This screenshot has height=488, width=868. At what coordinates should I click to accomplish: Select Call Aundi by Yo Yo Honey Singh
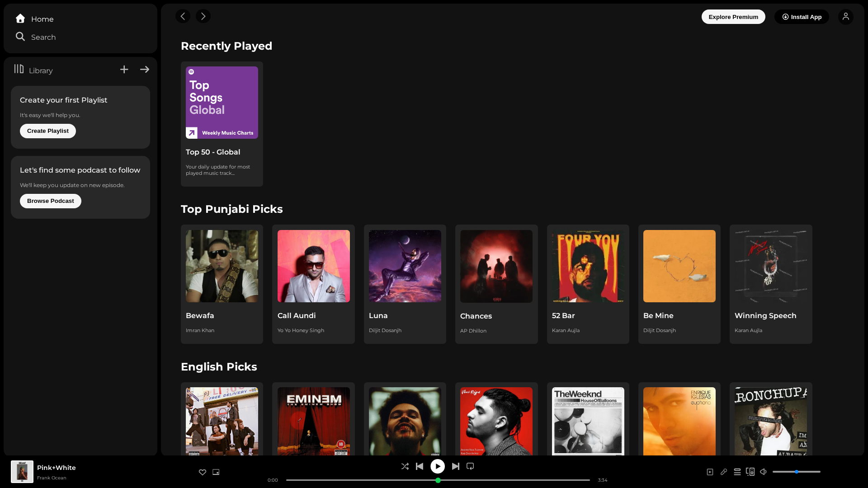pyautogui.click(x=313, y=284)
